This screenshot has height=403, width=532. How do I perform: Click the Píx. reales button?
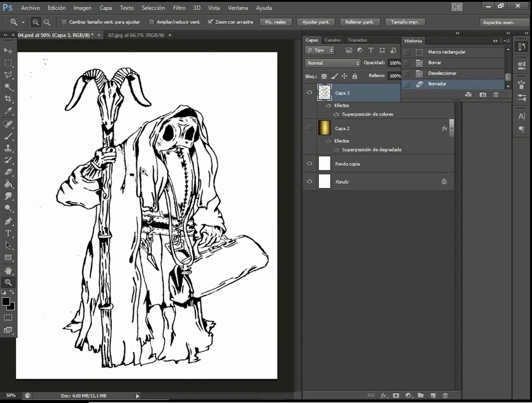pos(275,22)
